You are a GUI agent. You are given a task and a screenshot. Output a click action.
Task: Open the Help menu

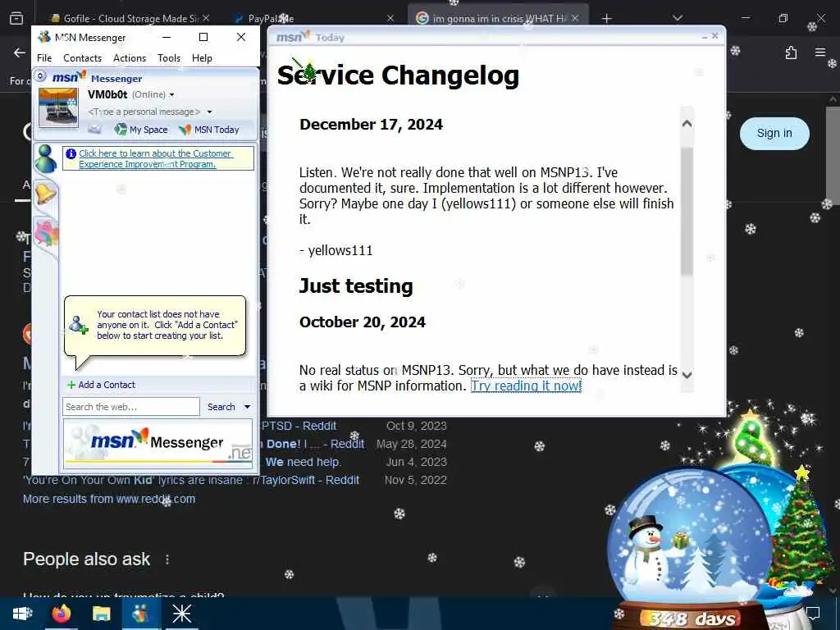click(x=202, y=58)
